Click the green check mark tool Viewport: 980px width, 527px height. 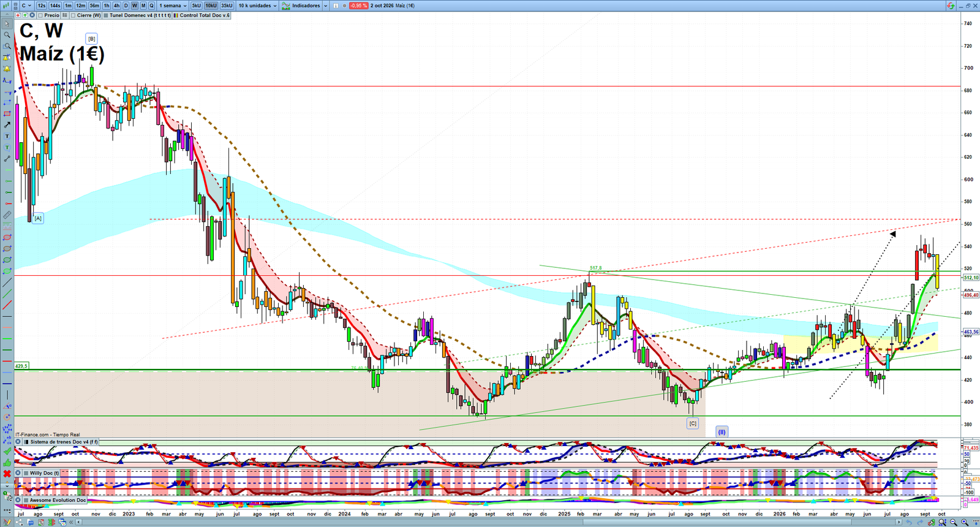coord(7,451)
